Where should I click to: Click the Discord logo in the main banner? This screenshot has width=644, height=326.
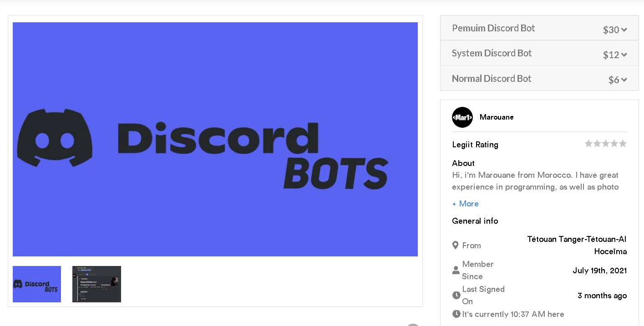[x=55, y=138]
